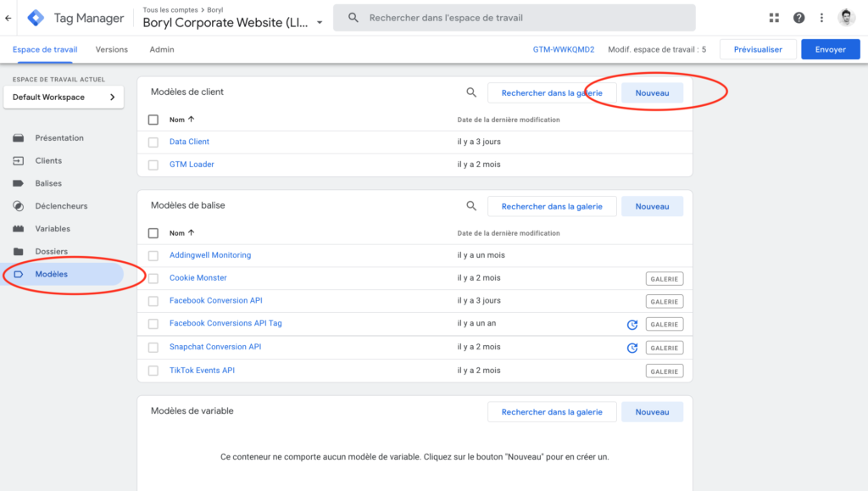Click the Clients sidebar icon
The width and height of the screenshot is (868, 491).
(x=19, y=160)
